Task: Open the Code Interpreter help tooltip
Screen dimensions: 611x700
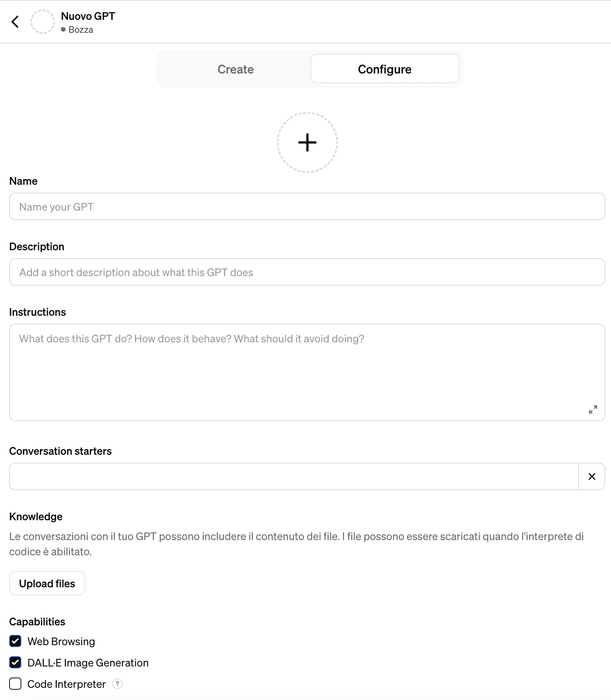Action: click(118, 684)
